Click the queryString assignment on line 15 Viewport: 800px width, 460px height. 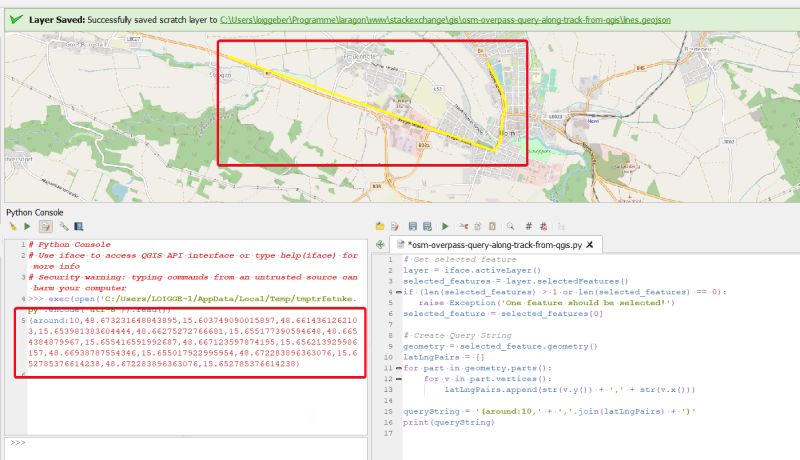point(549,412)
